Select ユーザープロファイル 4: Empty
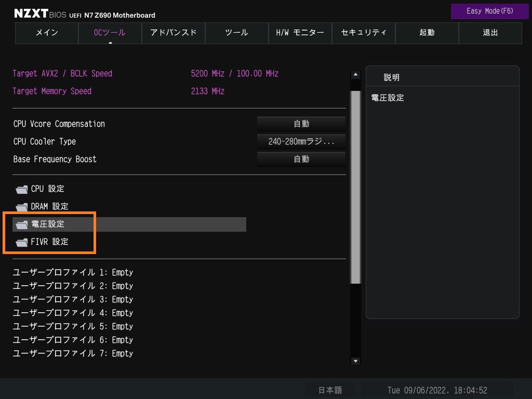This screenshot has width=532, height=399. [73, 313]
